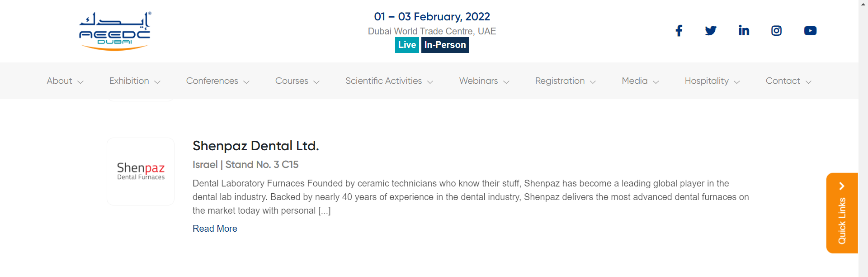Open the Courses menu
Image resolution: width=868 pixels, height=277 pixels.
(x=297, y=81)
